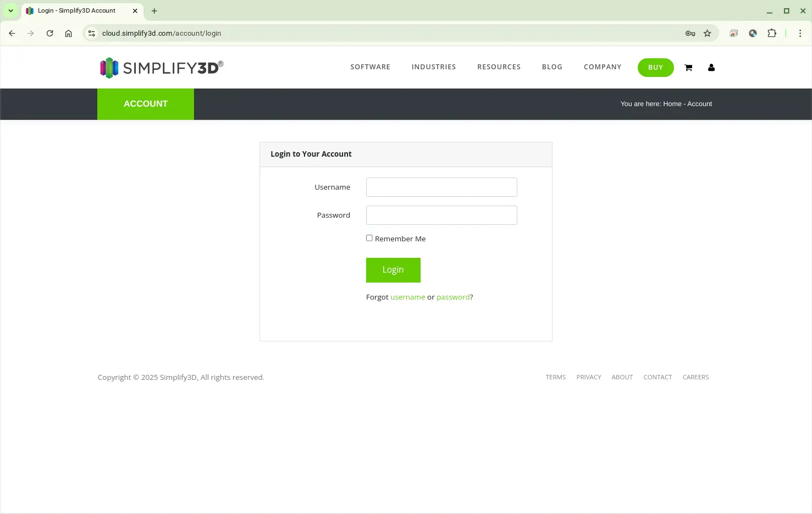Open the Resources navigation menu
This screenshot has width=812, height=514.
pyautogui.click(x=499, y=67)
